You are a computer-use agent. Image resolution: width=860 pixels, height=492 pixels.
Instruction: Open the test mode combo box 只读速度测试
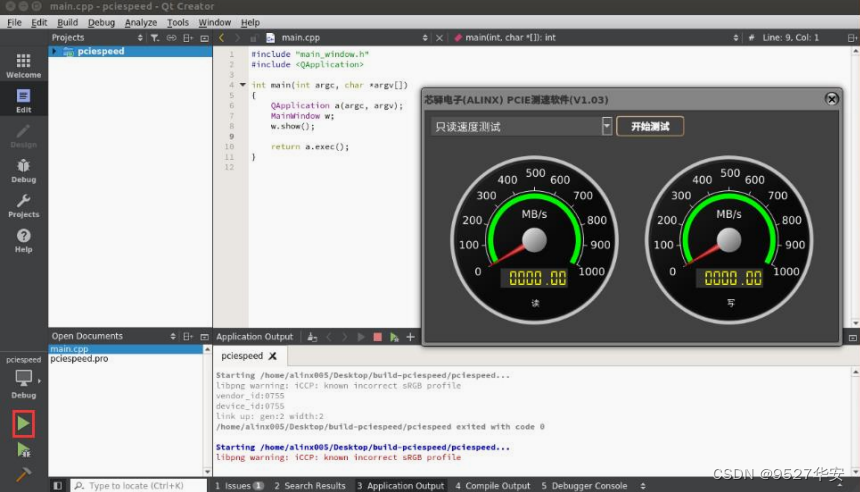(x=521, y=127)
